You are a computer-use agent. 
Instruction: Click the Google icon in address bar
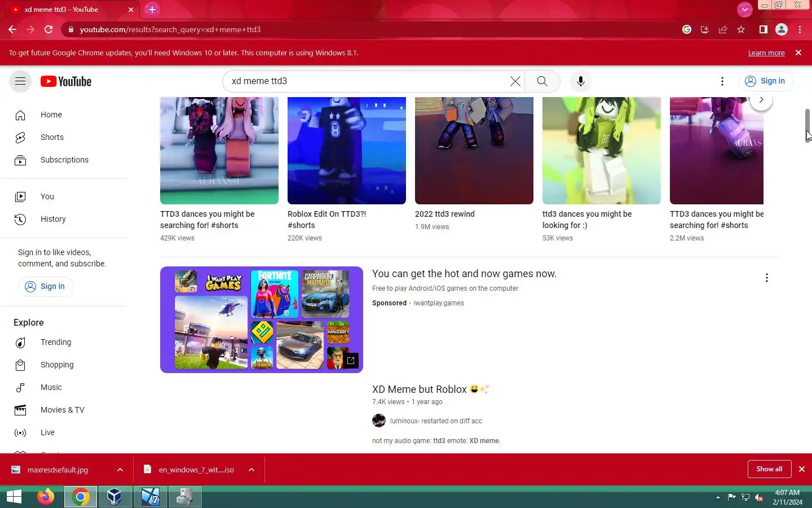click(687, 29)
